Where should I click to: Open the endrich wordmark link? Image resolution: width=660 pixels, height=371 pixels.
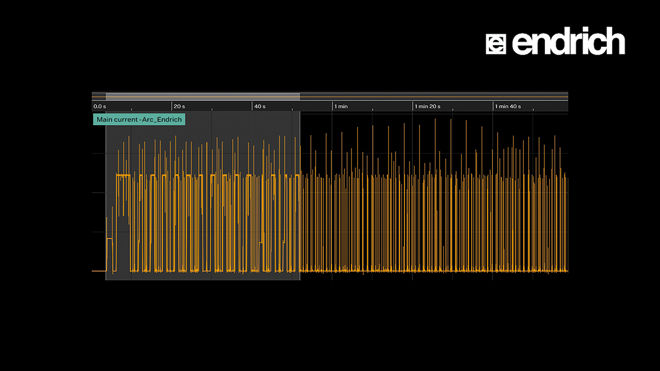click(568, 41)
